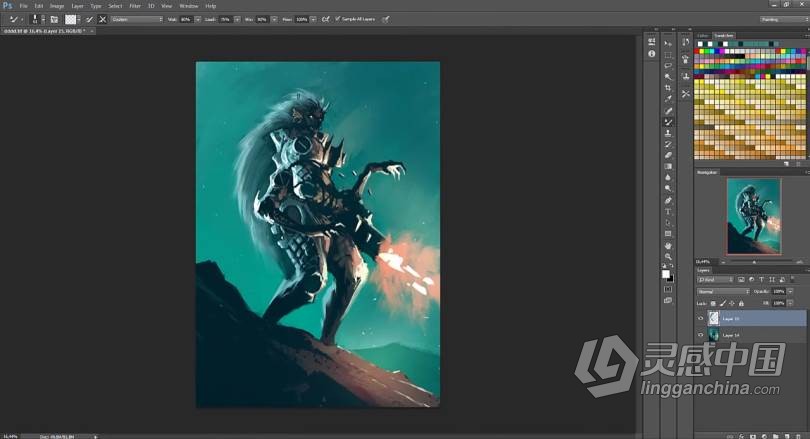Select the Path Selection tool

pyautogui.click(x=668, y=223)
